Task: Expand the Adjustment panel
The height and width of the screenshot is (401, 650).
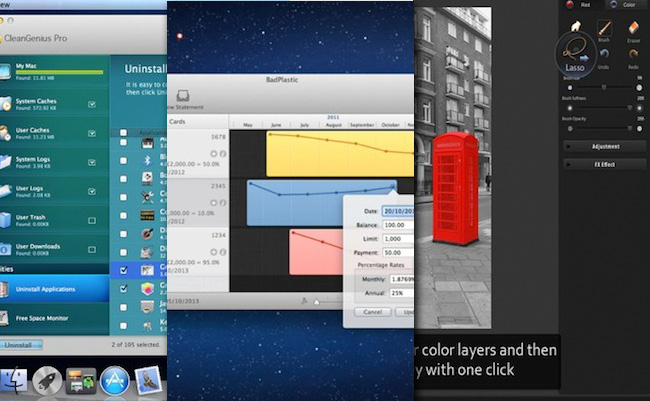Action: 604,146
